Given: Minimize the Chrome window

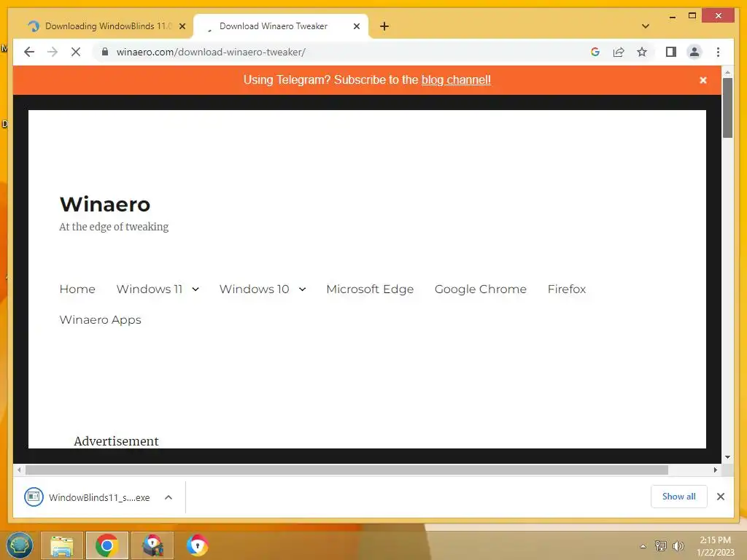Looking at the screenshot, I should (672, 16).
